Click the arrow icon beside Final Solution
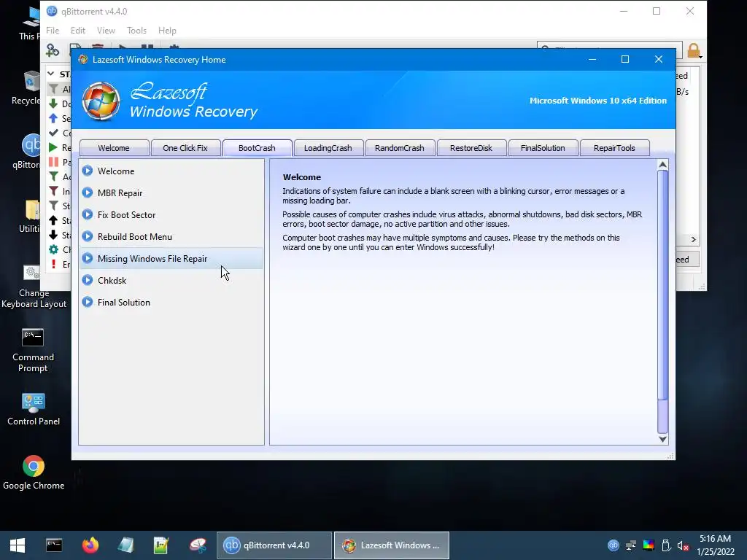The height and width of the screenshot is (560, 747). click(x=88, y=302)
